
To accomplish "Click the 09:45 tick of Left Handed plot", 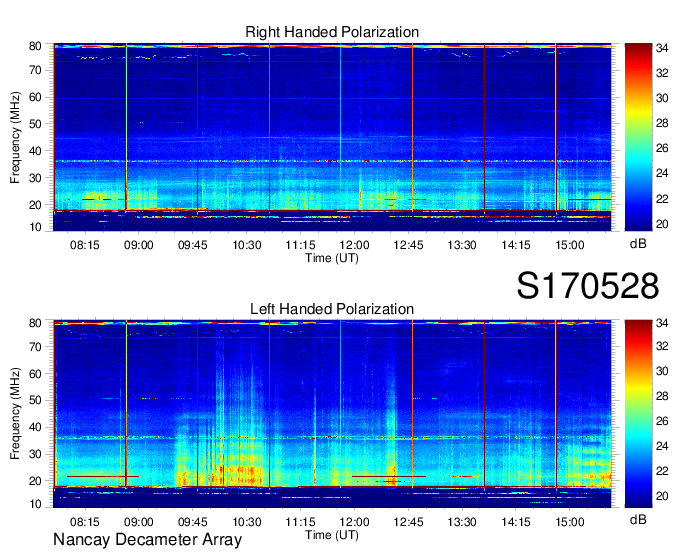I will 193,522.
